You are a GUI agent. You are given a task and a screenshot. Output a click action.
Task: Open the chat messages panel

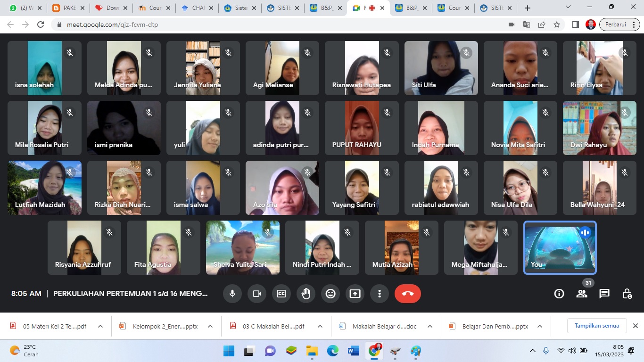[604, 294]
